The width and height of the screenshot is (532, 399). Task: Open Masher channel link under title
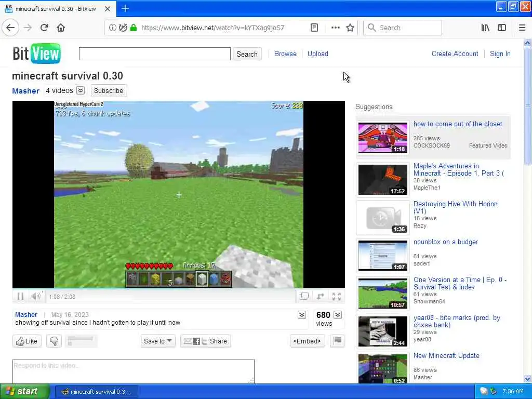click(26, 91)
